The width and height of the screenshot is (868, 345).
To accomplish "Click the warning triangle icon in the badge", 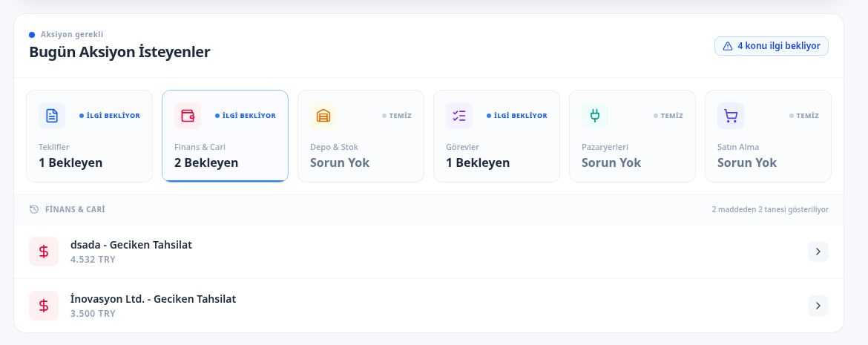I will click(x=728, y=46).
